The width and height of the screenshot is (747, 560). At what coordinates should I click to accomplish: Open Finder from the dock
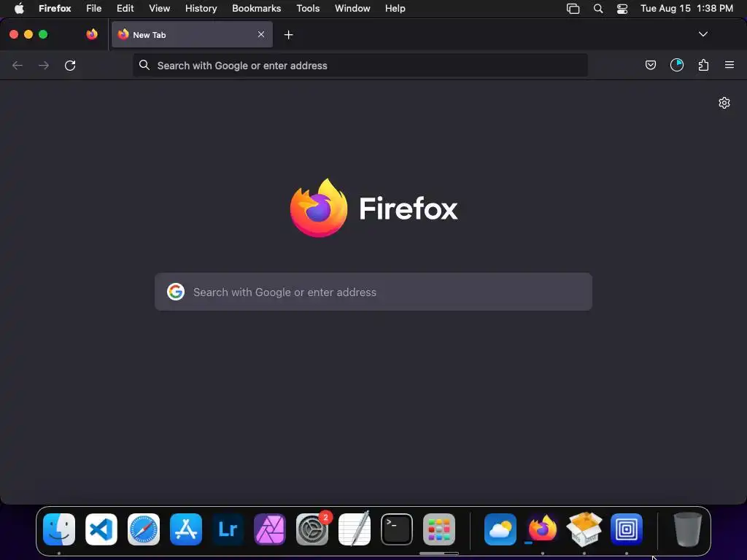click(x=59, y=529)
